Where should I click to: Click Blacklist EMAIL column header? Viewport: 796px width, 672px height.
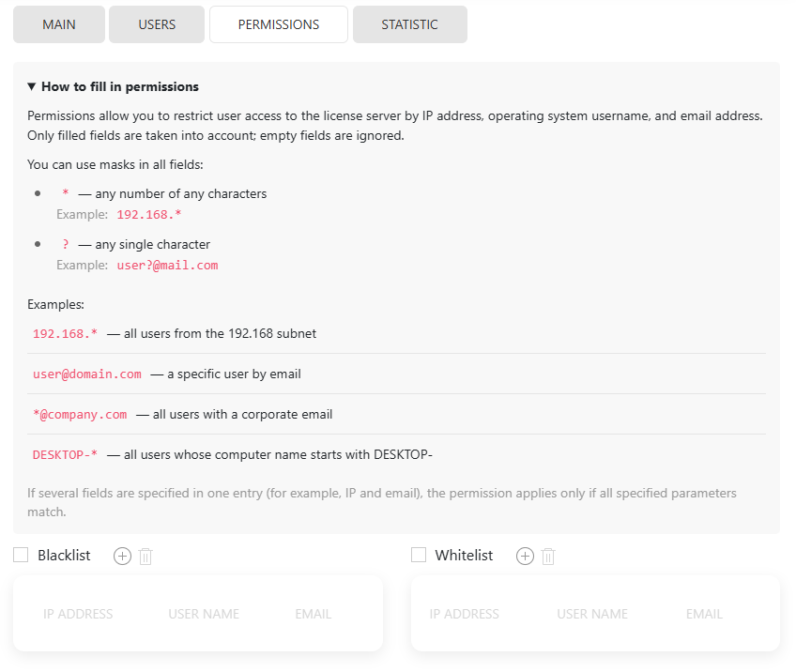(313, 614)
